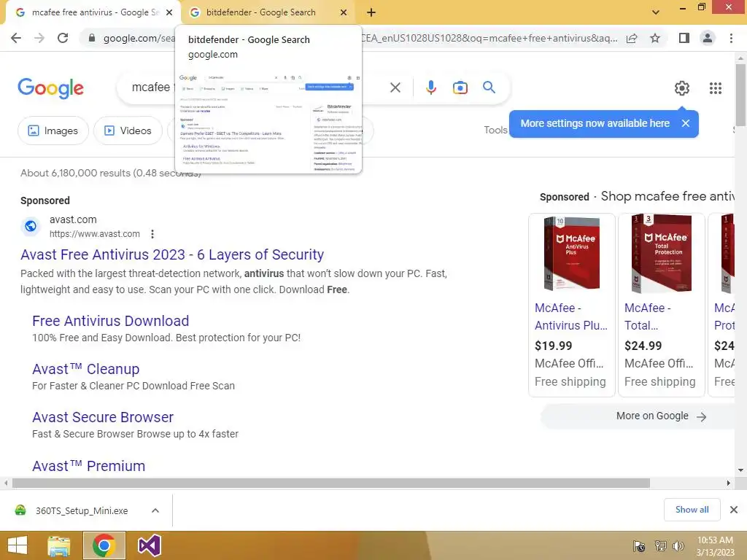This screenshot has height=560, width=747.
Task: Click the share page icon in address bar
Action: tap(632, 38)
